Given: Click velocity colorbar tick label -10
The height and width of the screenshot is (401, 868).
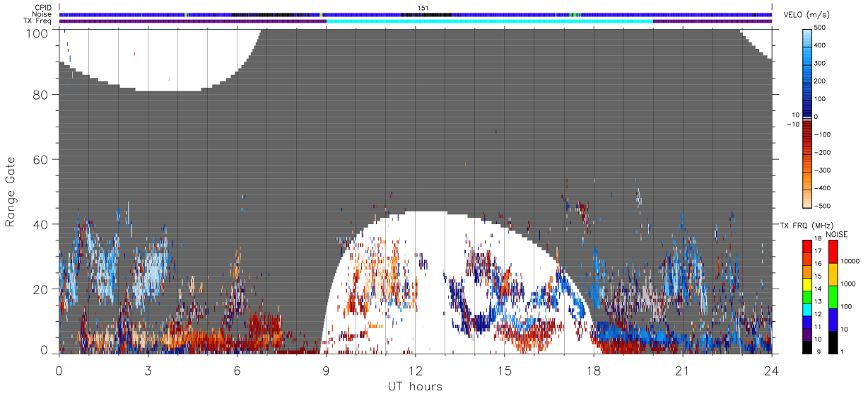Looking at the screenshot, I should click(792, 125).
